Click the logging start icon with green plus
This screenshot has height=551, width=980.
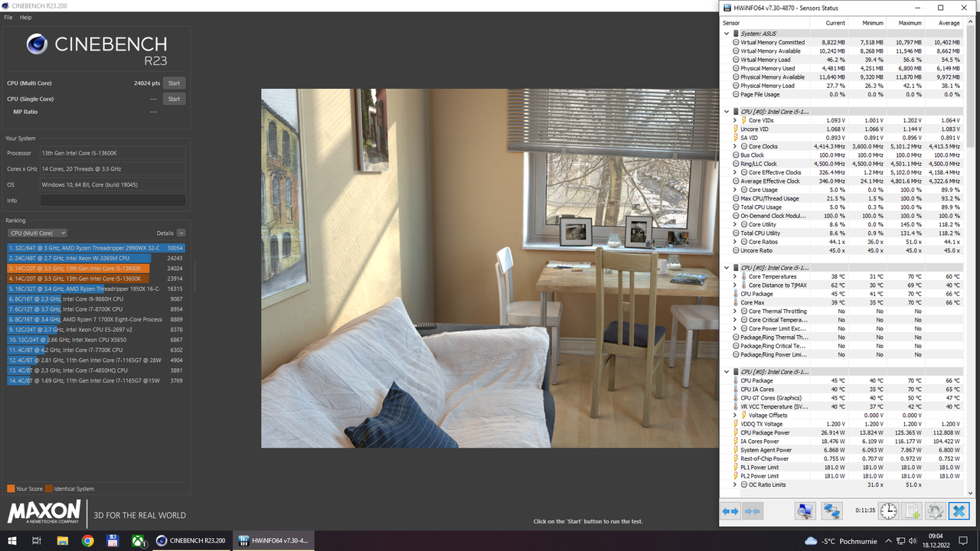911,510
